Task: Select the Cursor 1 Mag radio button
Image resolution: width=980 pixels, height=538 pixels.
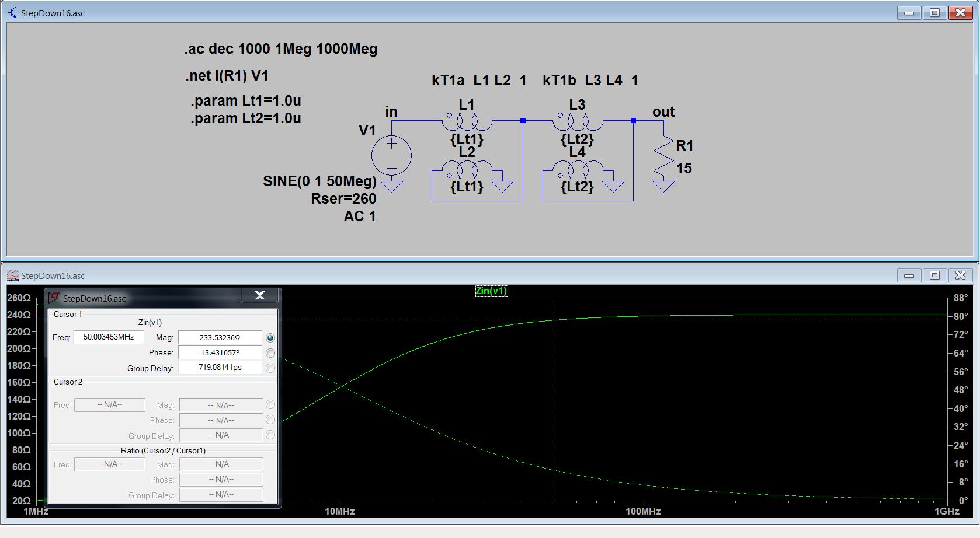Action: 270,338
